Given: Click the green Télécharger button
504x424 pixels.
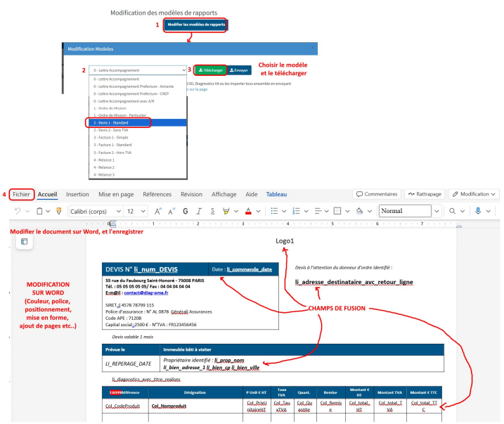Looking at the screenshot, I should click(x=210, y=70).
